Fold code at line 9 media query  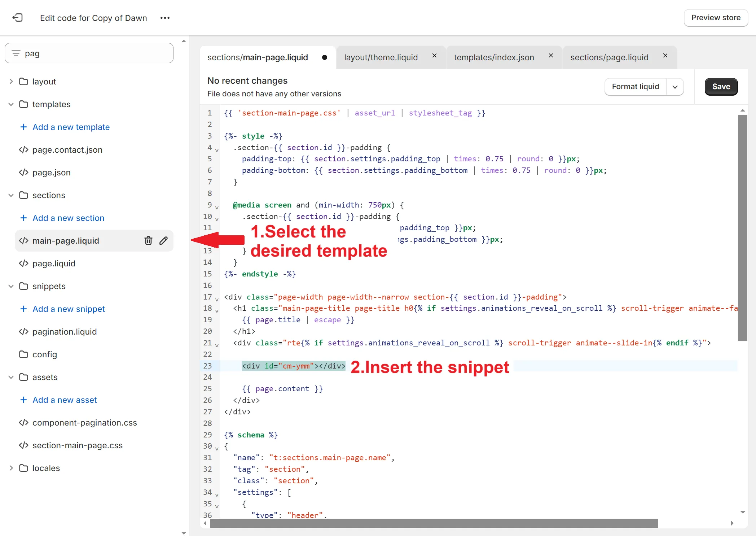(x=217, y=208)
